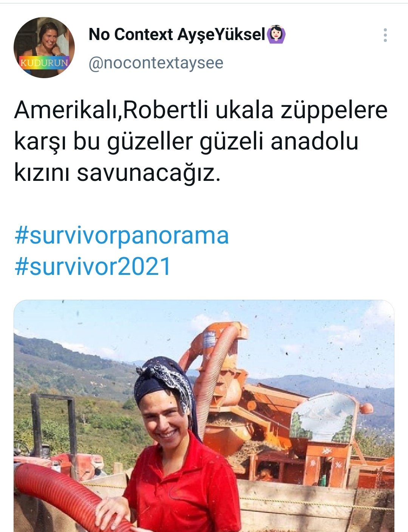
Task: Open the #survivorpanorama hashtag
Action: coord(122,236)
